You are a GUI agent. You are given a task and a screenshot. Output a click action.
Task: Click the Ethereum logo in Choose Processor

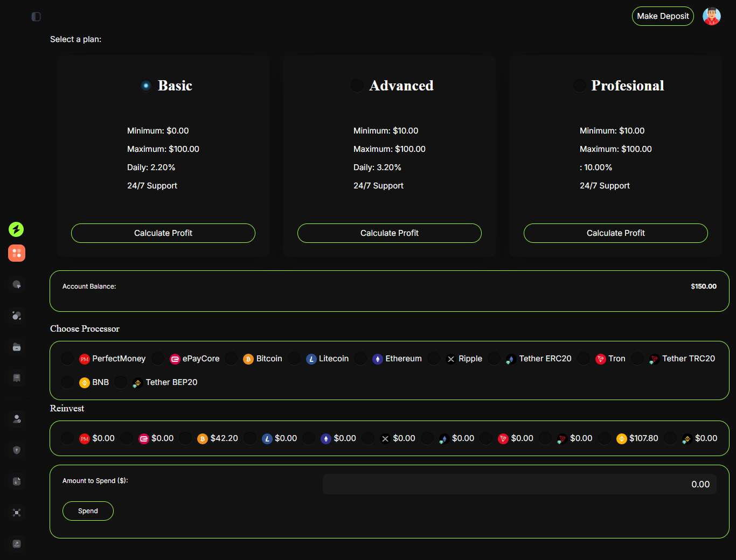(378, 359)
